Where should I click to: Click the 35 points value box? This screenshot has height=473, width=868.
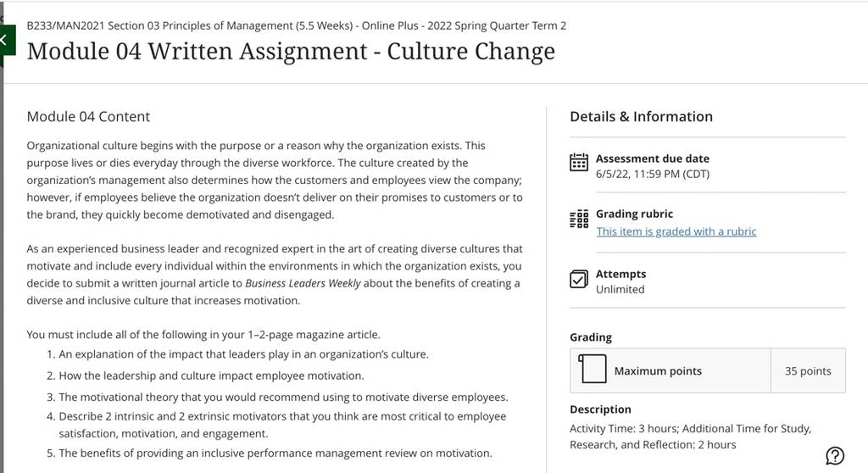click(808, 370)
